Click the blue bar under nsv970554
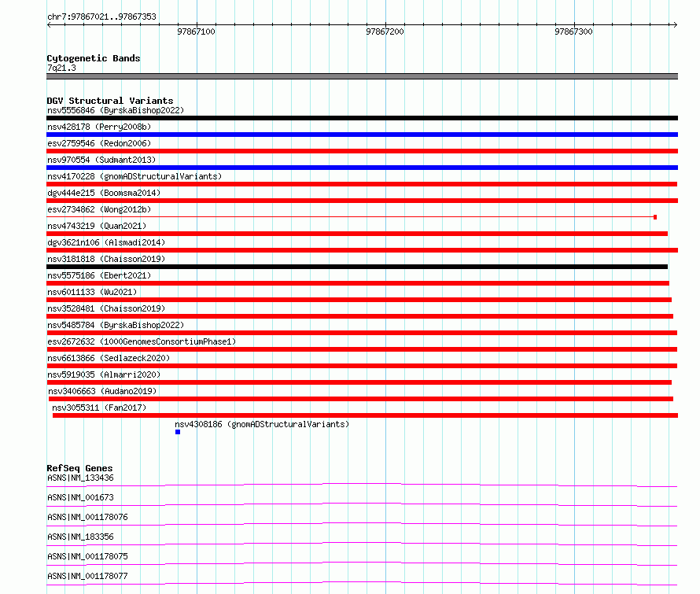Viewport: 700px width, 594px height. (362, 168)
